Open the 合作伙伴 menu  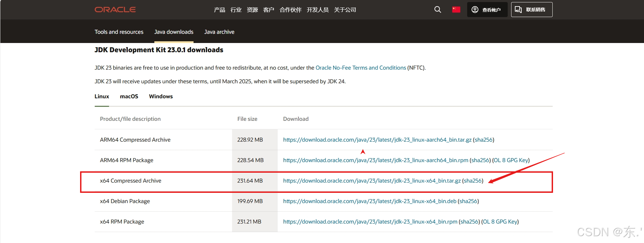(290, 10)
